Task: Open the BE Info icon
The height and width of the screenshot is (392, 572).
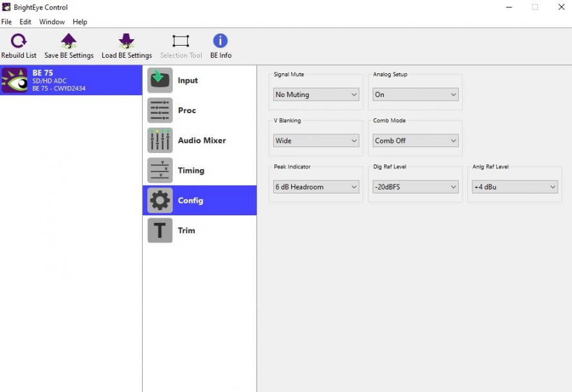Action: tap(220, 40)
